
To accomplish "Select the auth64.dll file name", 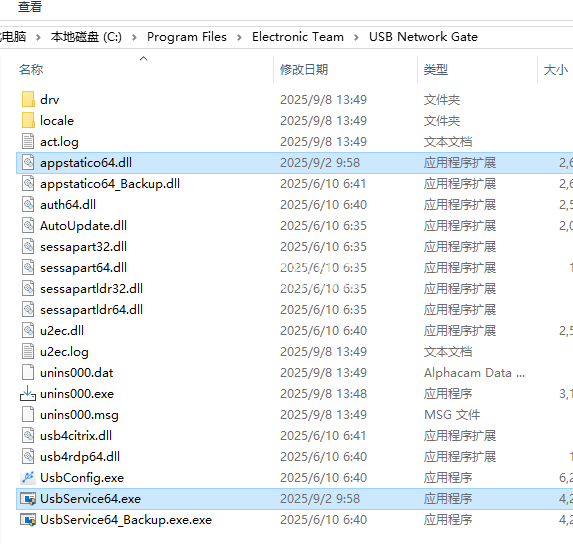I will [68, 205].
